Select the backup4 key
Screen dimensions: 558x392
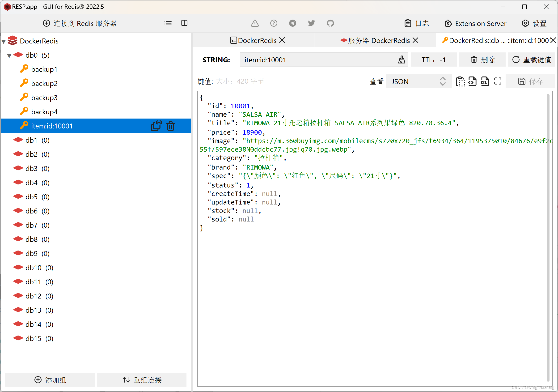[44, 112]
